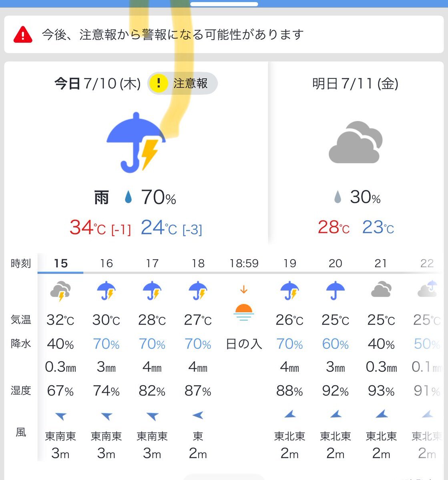Viewport: 448px width, 480px height.
Task: Tap the white drag handle at top
Action: point(224,4)
